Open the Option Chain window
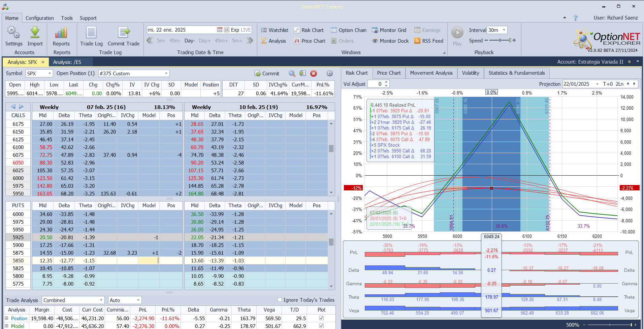 pyautogui.click(x=348, y=30)
